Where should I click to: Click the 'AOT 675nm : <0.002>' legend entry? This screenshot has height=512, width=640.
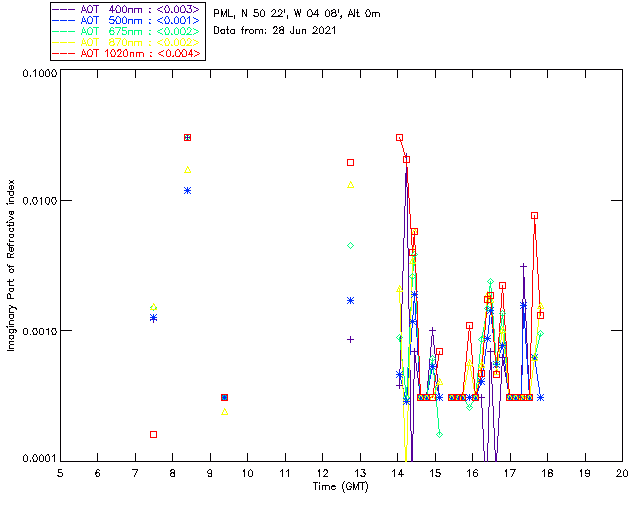127,31
